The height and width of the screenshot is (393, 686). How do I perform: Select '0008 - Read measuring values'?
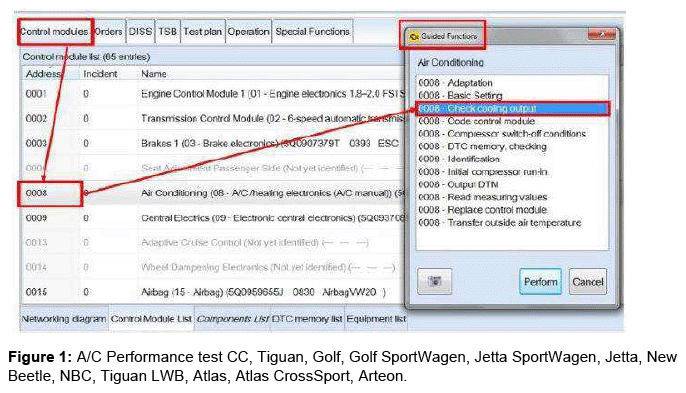tap(483, 197)
